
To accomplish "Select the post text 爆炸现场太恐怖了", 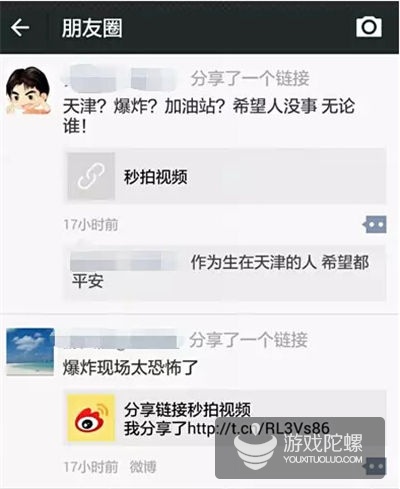I will (x=130, y=367).
